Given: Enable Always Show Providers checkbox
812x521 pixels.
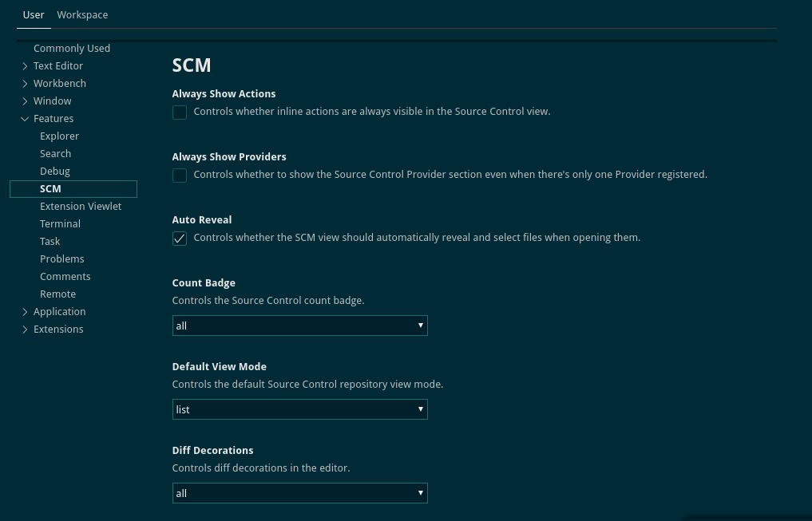Looking at the screenshot, I should pyautogui.click(x=179, y=176).
